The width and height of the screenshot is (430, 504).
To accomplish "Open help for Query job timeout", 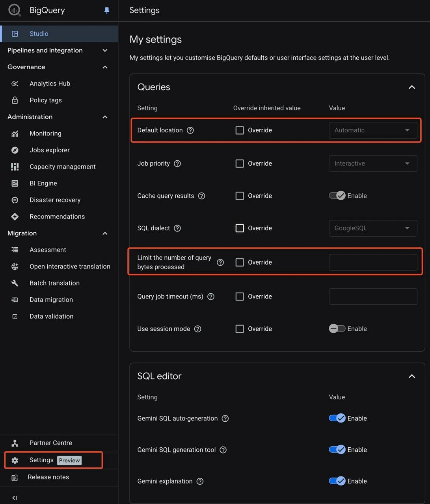I will [x=211, y=296].
